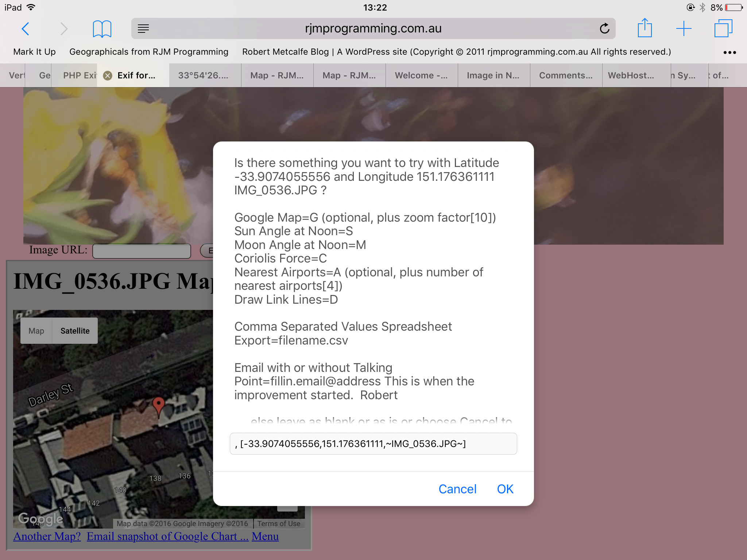Open the favorites overflow dots
This screenshot has width=747, height=560.
[729, 52]
